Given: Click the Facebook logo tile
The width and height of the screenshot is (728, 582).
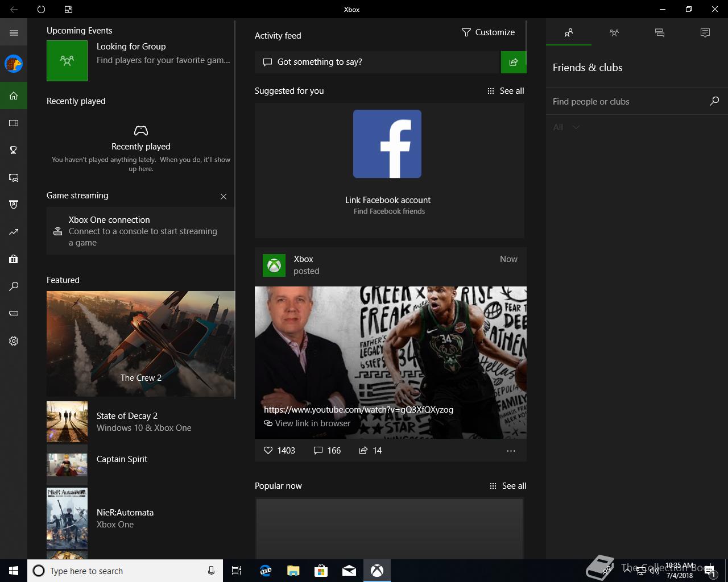Looking at the screenshot, I should coord(387,144).
